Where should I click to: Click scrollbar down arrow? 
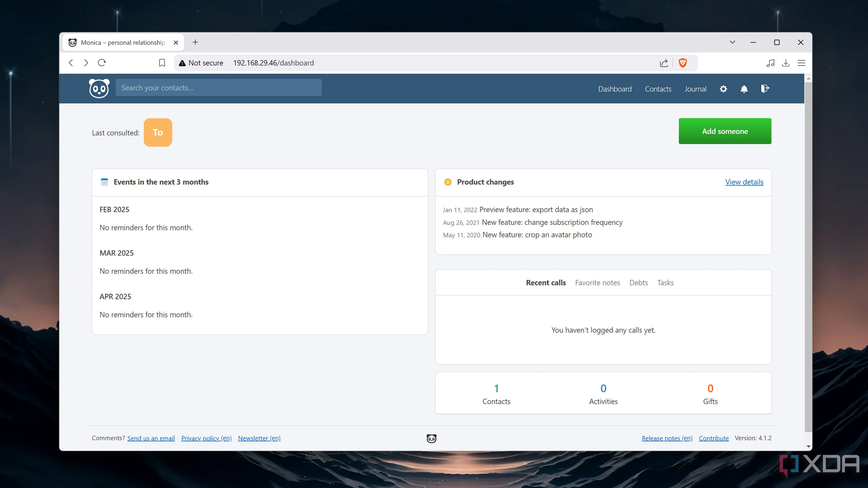(808, 446)
